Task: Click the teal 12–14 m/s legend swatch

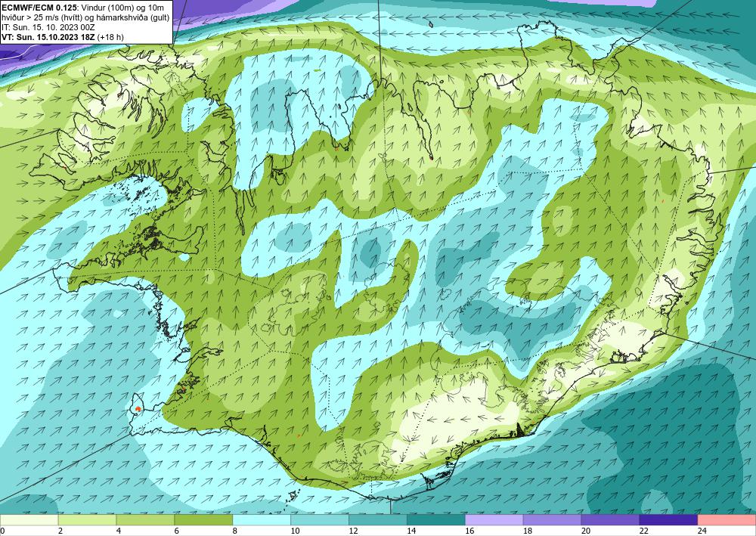Action: pos(377,520)
